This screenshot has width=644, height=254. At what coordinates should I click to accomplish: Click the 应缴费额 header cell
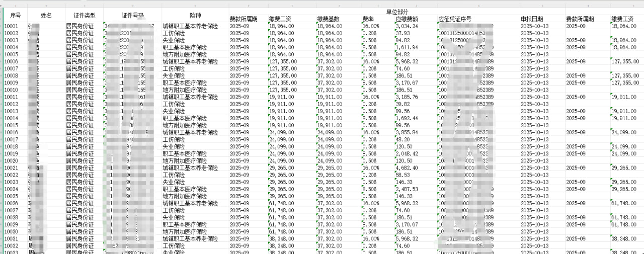(407, 19)
